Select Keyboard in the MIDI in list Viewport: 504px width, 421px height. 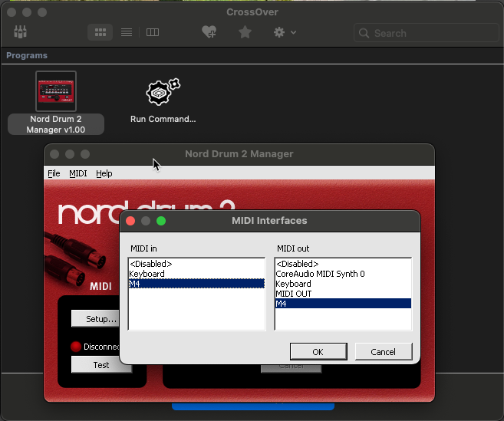[x=196, y=274]
